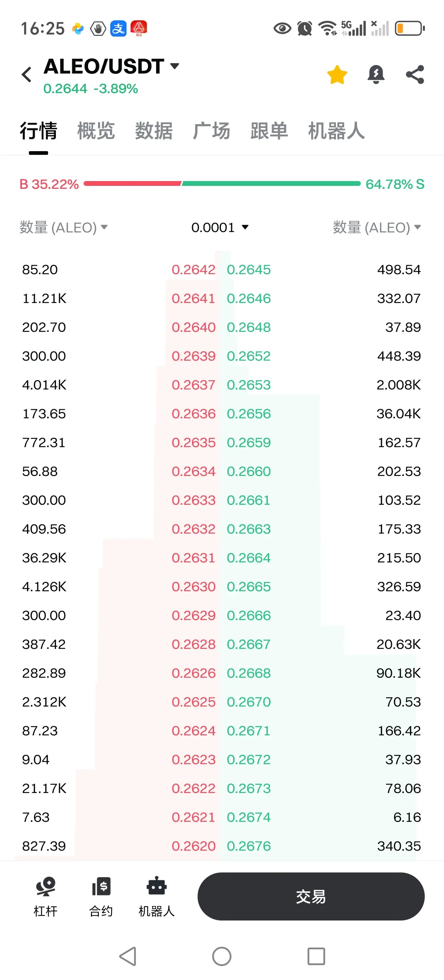Tap the share icon

click(415, 75)
